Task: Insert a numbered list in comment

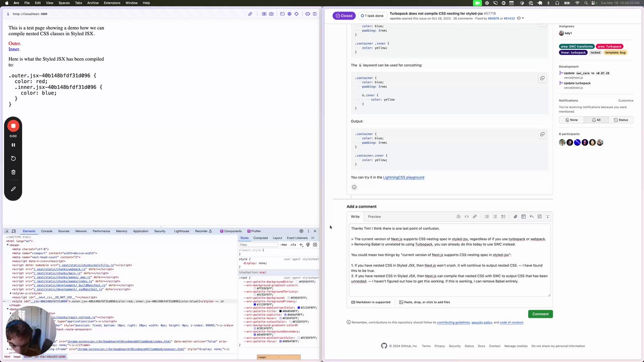Action: tap(487, 217)
